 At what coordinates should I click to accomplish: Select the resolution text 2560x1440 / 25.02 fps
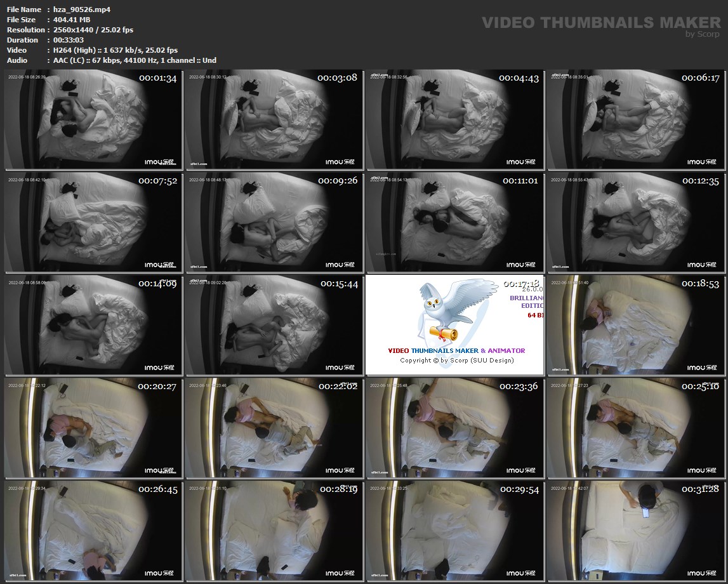point(93,30)
